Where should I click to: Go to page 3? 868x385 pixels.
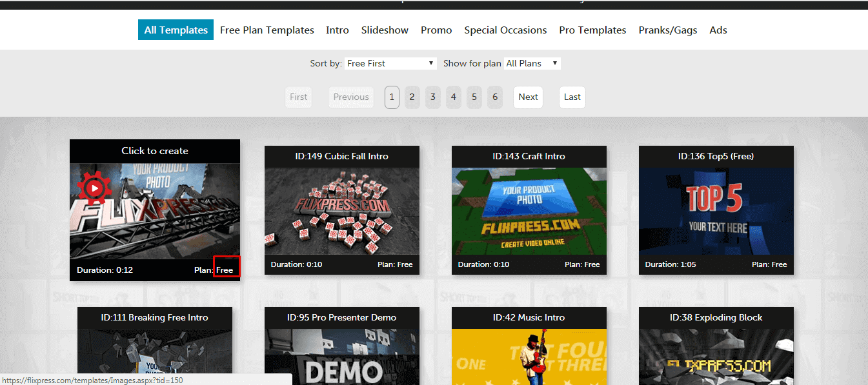point(433,97)
